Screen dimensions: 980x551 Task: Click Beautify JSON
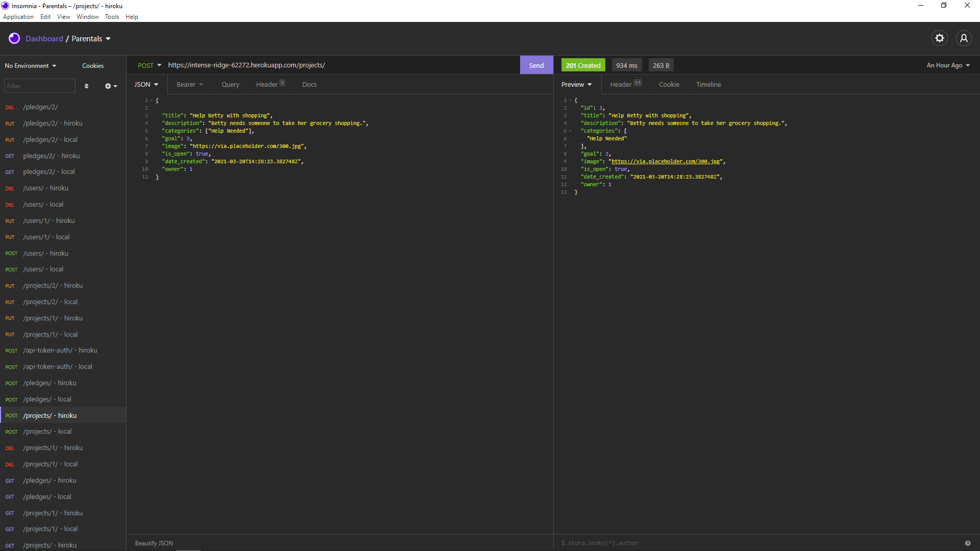pos(154,543)
